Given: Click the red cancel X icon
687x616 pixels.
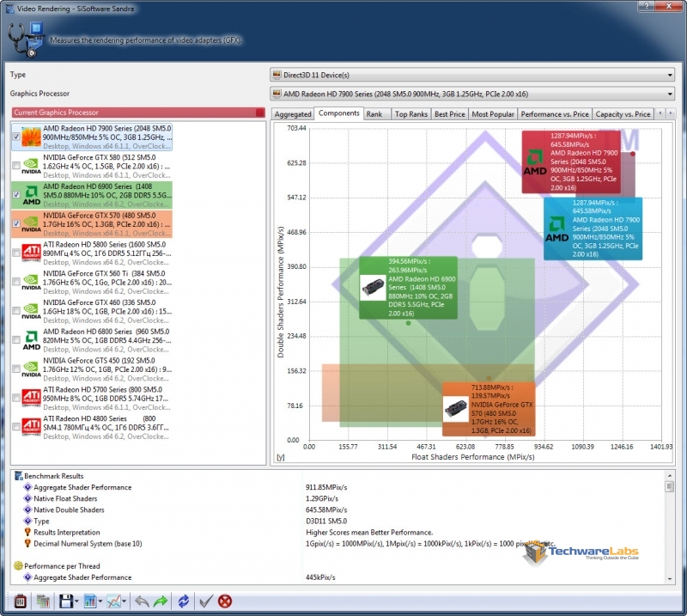Looking at the screenshot, I should [x=225, y=601].
